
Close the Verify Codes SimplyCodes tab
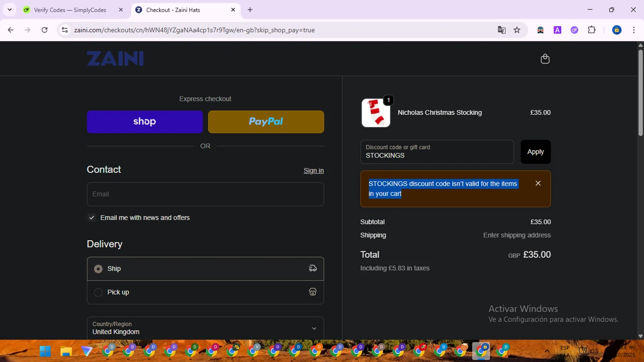pos(121,10)
